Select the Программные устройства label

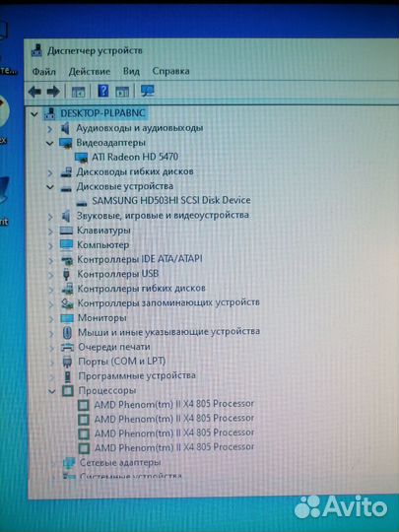[x=137, y=376]
